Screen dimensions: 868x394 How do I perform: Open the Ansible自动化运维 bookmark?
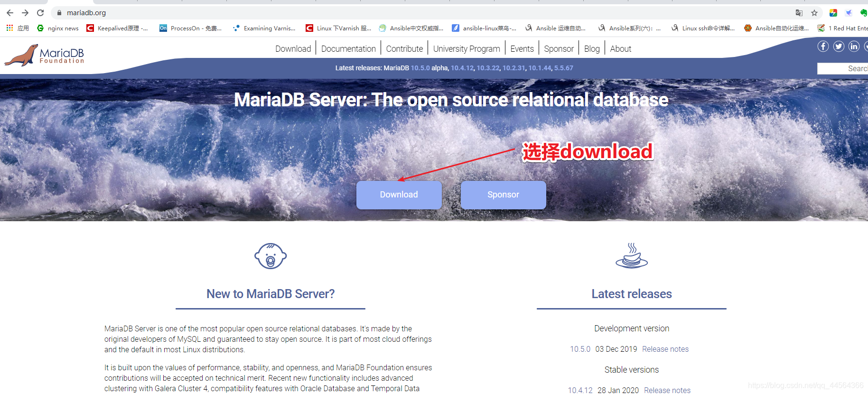(776, 28)
